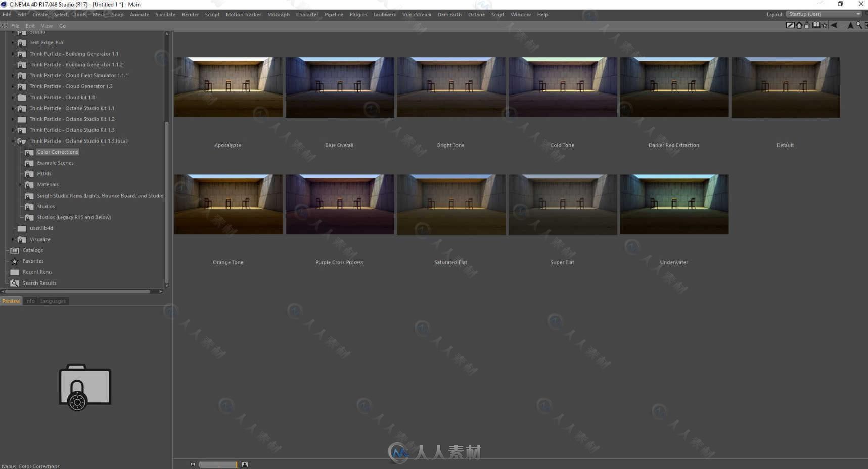This screenshot has width=868, height=469.
Task: Expand the Text_Edge_Pro tree node
Action: [13, 43]
